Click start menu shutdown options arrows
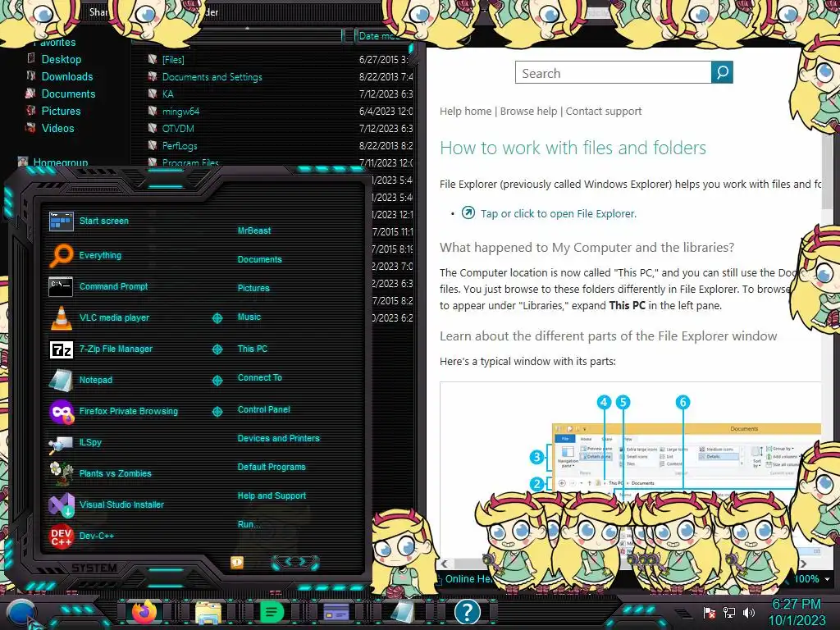This screenshot has width=840, height=630. (295, 562)
